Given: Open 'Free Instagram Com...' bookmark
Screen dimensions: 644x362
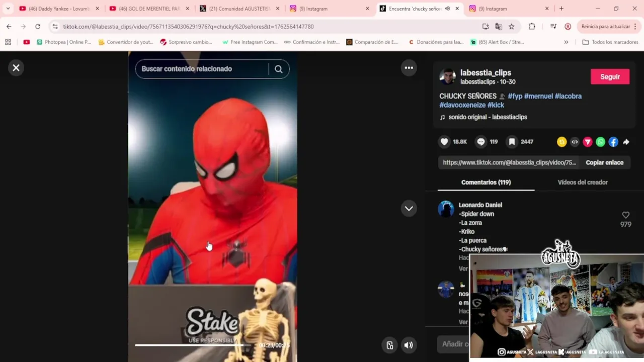Looking at the screenshot, I should click(x=249, y=42).
